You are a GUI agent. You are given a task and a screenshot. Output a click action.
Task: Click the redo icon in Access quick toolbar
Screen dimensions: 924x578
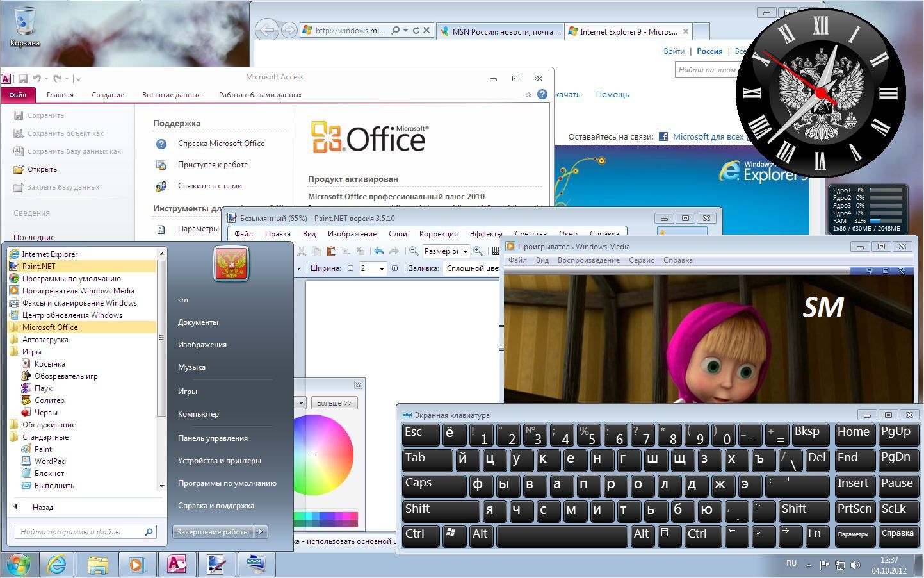57,79
